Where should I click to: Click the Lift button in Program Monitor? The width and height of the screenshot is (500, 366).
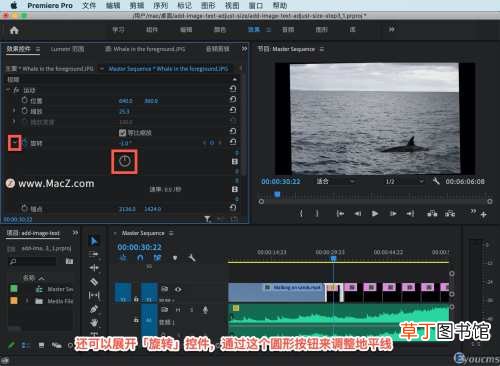(432, 213)
